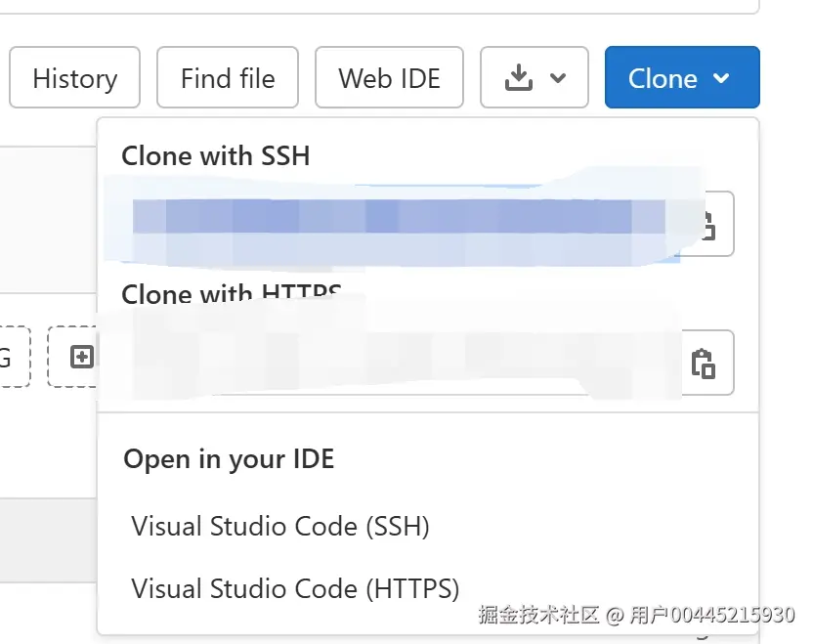
Task: Click the "Clone with HTTPS" heading
Action: [x=232, y=293]
